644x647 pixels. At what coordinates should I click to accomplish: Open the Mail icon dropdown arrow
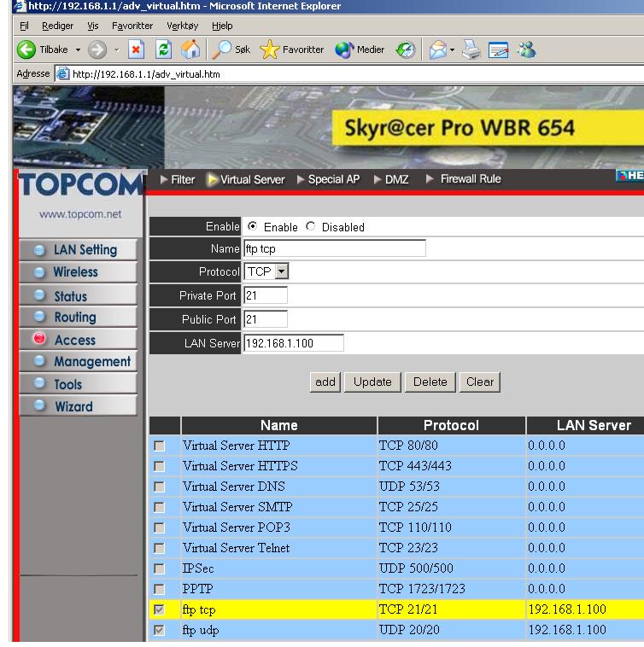click(x=453, y=50)
